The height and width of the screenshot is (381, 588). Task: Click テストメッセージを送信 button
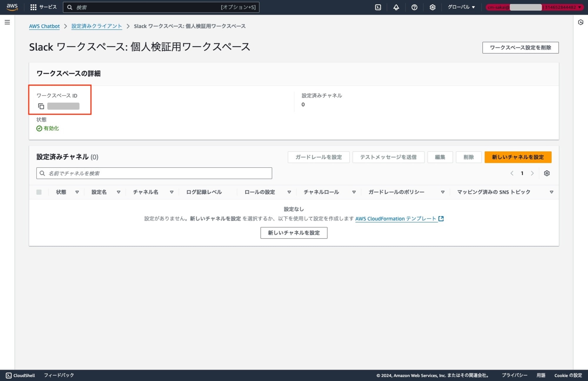tap(388, 157)
